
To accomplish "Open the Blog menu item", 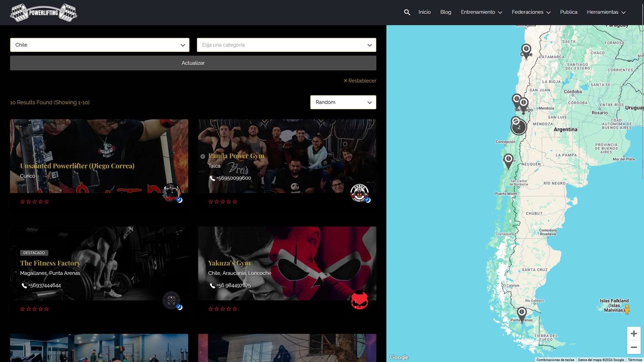I will click(446, 12).
